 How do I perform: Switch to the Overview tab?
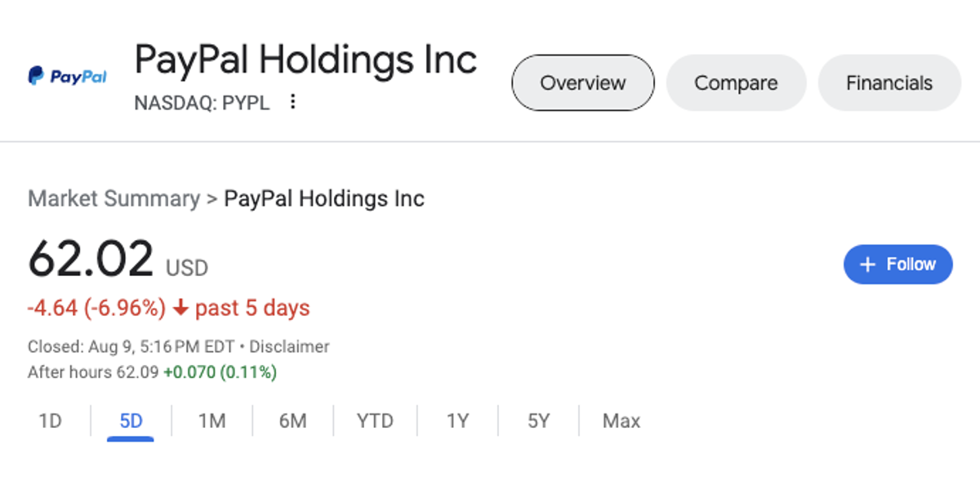click(x=582, y=82)
